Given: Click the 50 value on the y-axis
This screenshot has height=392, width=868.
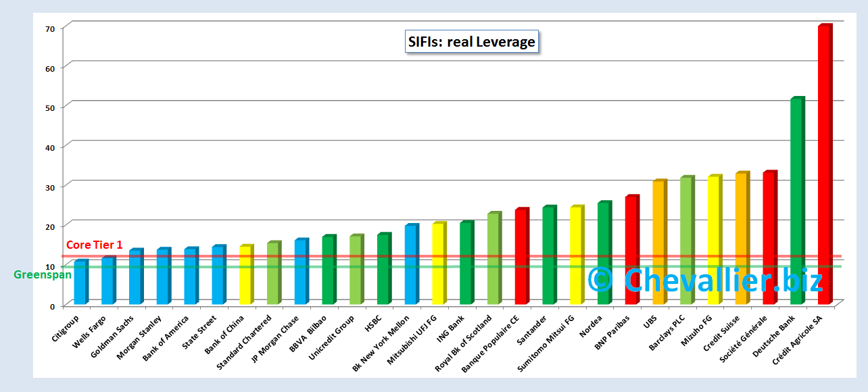Looking at the screenshot, I should pos(49,107).
